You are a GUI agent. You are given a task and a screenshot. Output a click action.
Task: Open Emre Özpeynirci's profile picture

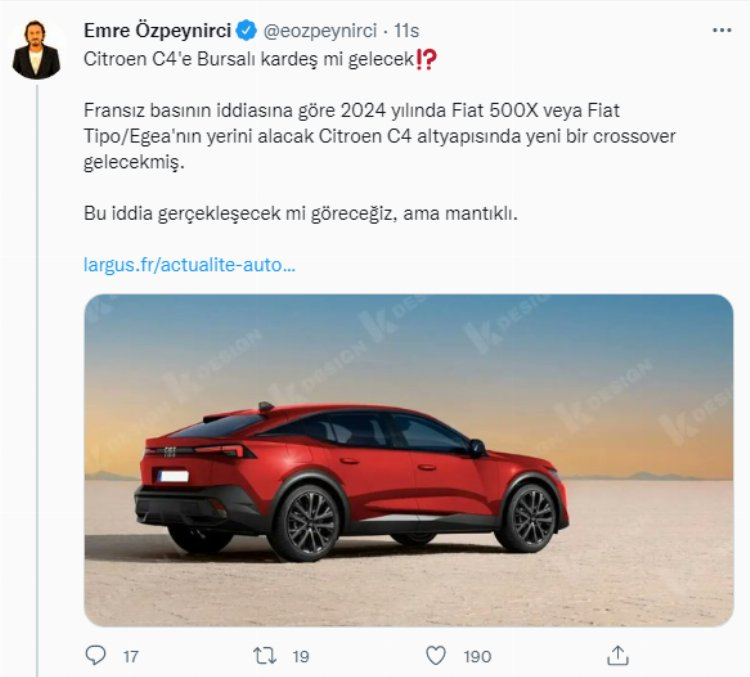tap(36, 50)
